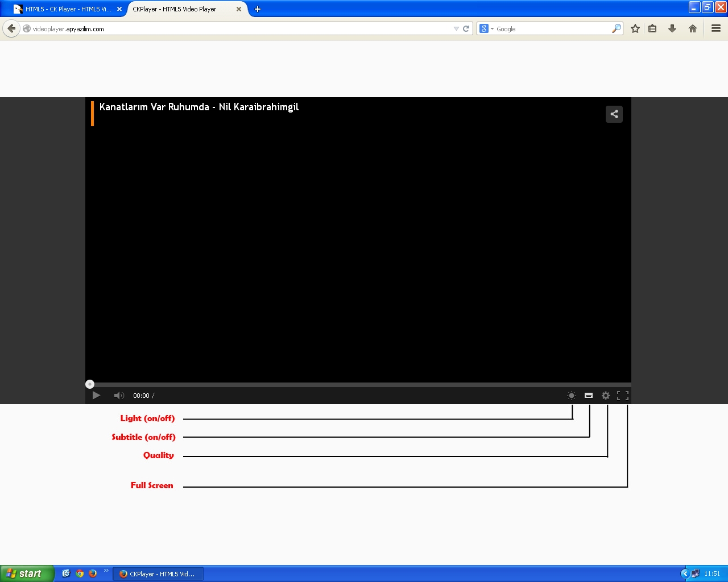
Task: Click the video progress bar handle
Action: [90, 384]
